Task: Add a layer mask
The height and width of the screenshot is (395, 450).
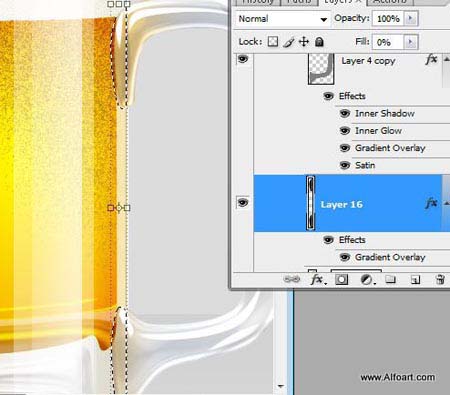Action: pyautogui.click(x=341, y=279)
